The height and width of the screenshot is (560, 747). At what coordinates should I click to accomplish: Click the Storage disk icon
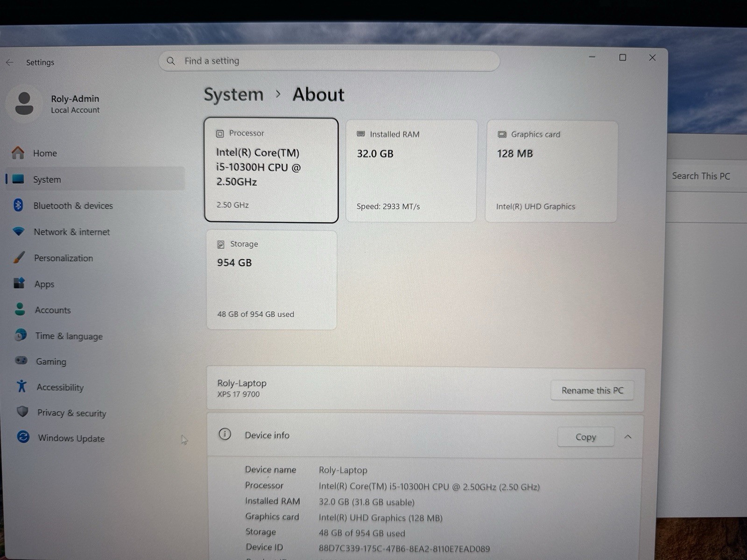point(221,245)
